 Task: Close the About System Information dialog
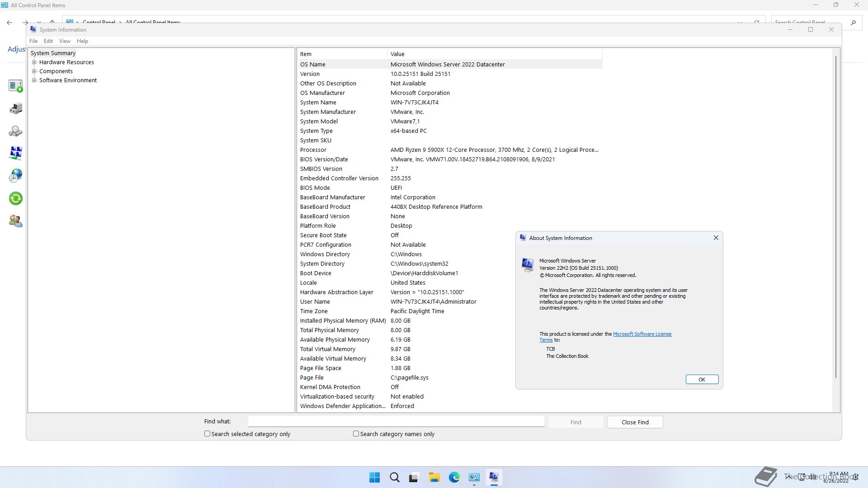pyautogui.click(x=716, y=238)
